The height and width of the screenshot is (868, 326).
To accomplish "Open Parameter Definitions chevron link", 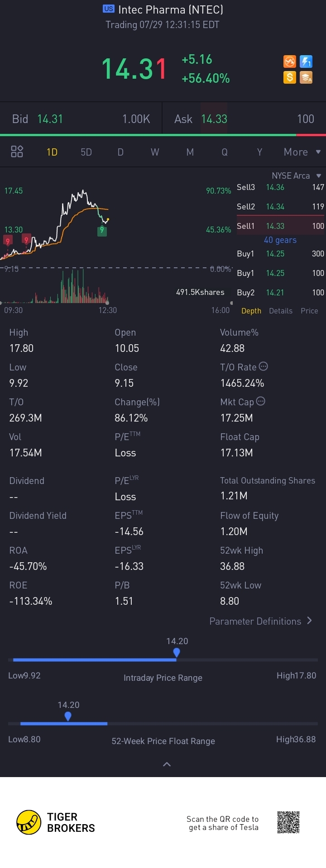I will click(261, 621).
